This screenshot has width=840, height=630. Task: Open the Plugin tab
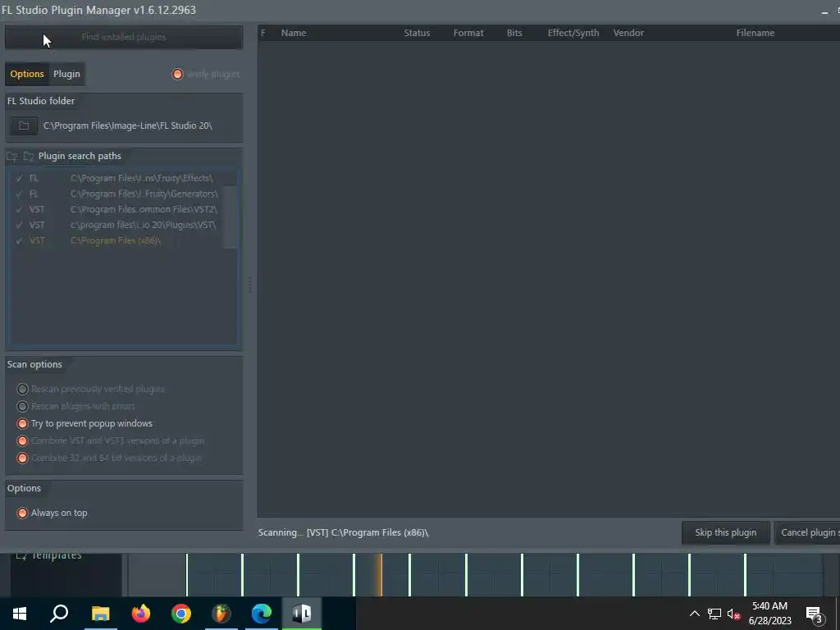(x=66, y=74)
